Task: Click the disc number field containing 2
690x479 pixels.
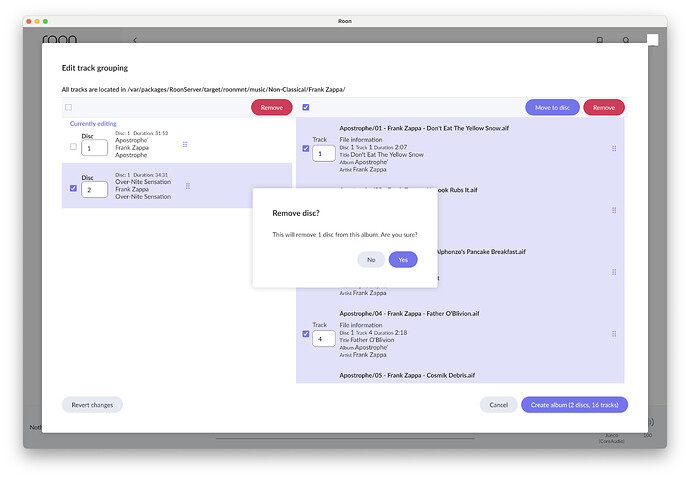Action: [x=94, y=189]
